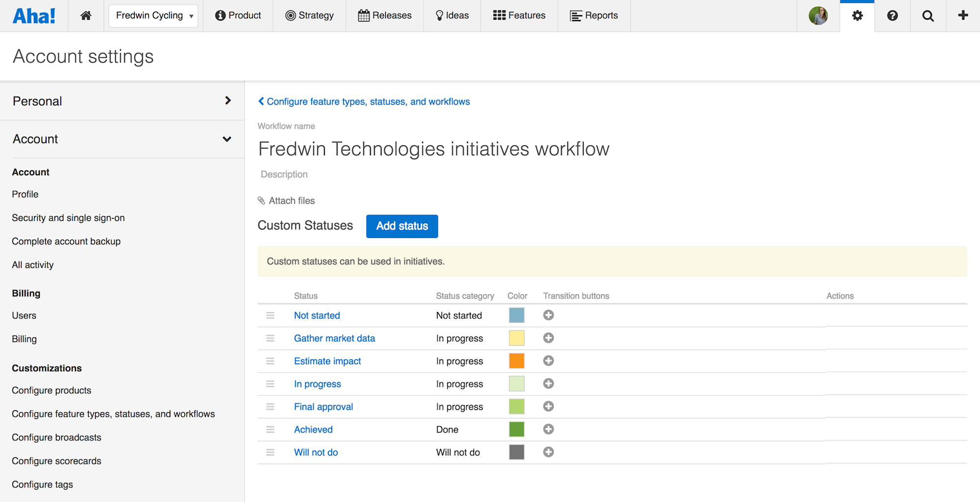980x502 pixels.
Task: Open the Product menu
Action: point(238,16)
